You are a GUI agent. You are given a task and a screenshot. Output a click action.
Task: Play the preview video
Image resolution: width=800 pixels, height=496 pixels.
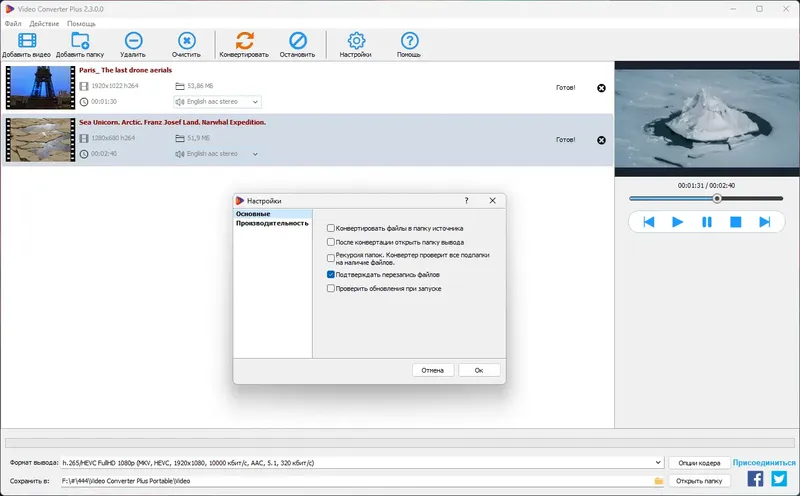678,222
